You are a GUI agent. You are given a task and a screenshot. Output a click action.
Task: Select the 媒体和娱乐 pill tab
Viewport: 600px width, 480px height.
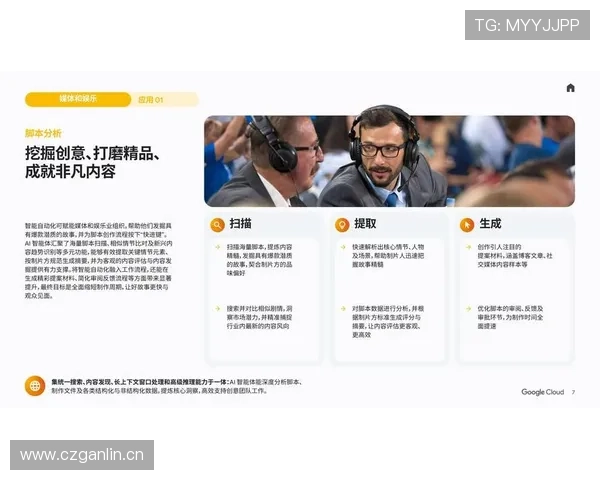(x=78, y=99)
